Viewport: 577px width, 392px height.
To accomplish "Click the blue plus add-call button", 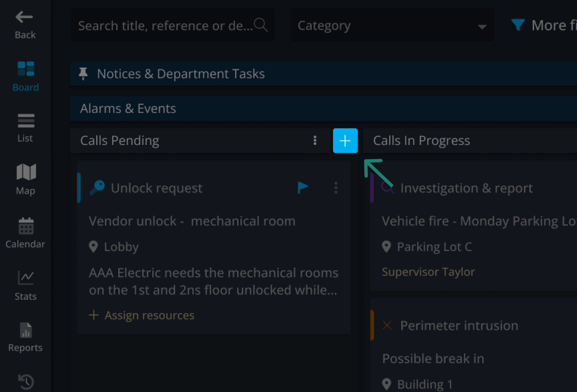I will tap(345, 141).
